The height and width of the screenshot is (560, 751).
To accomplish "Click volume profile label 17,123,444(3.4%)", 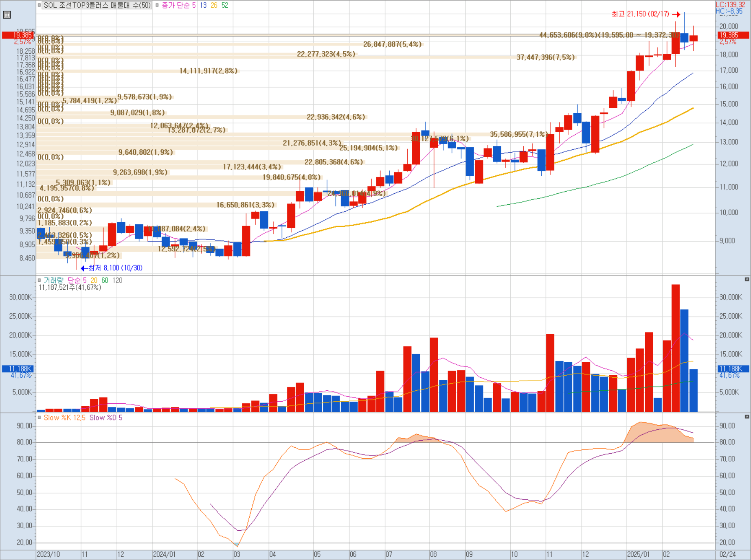I will point(252,167).
